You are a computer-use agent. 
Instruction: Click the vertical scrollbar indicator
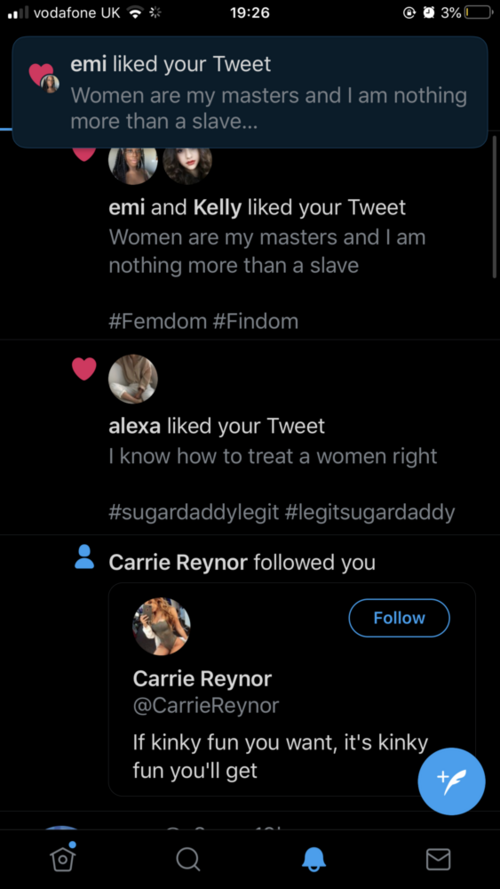point(495,207)
